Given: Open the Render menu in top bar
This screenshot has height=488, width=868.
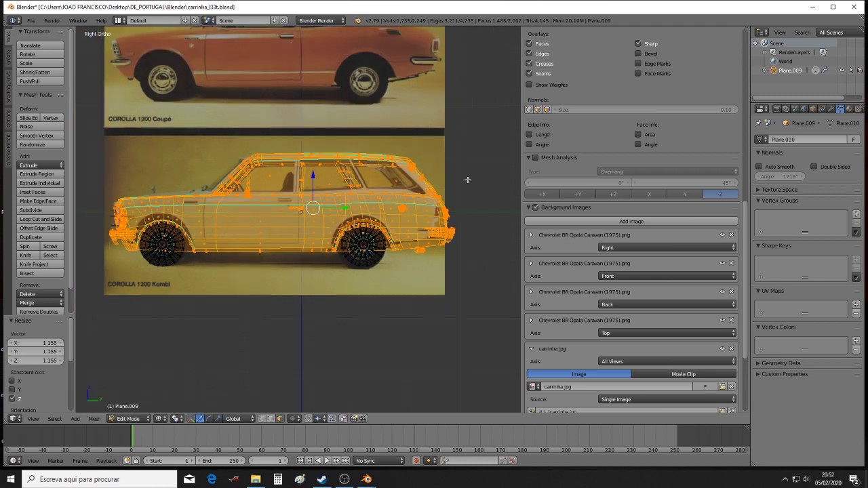Looking at the screenshot, I should pyautogui.click(x=52, y=20).
